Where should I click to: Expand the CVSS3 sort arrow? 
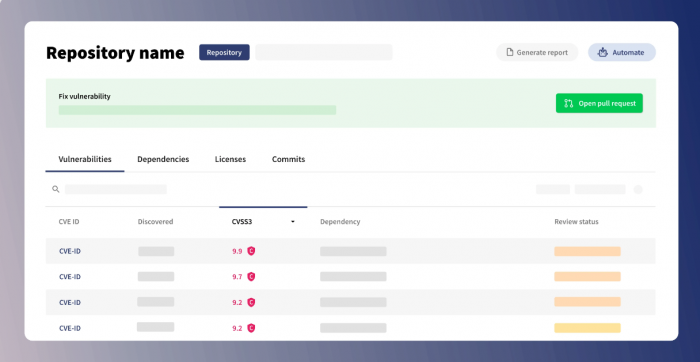(x=293, y=222)
